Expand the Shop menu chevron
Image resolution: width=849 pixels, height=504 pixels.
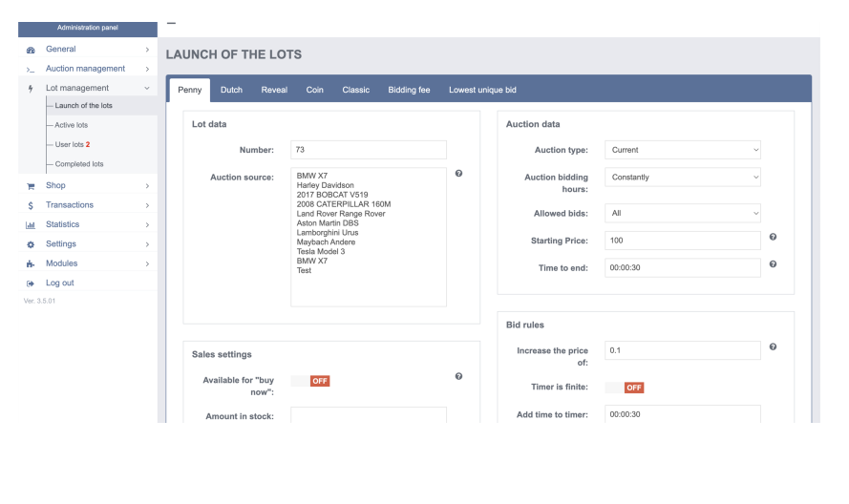pos(147,186)
